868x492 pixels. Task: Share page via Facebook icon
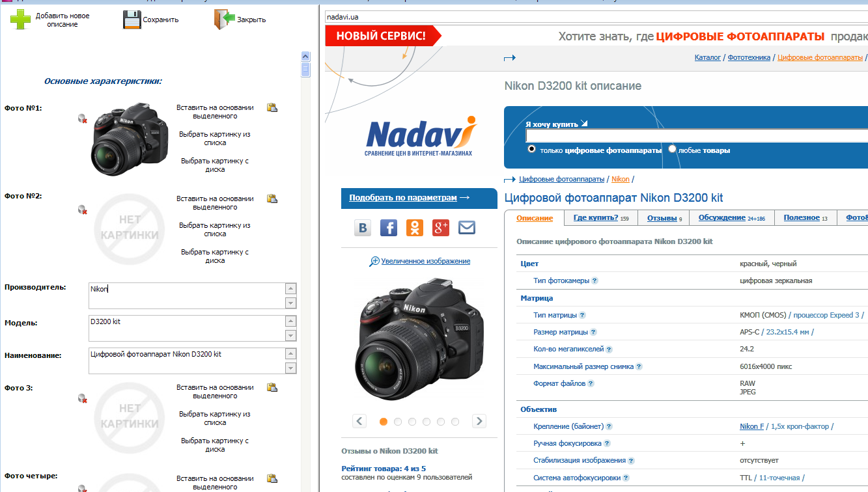coord(389,228)
